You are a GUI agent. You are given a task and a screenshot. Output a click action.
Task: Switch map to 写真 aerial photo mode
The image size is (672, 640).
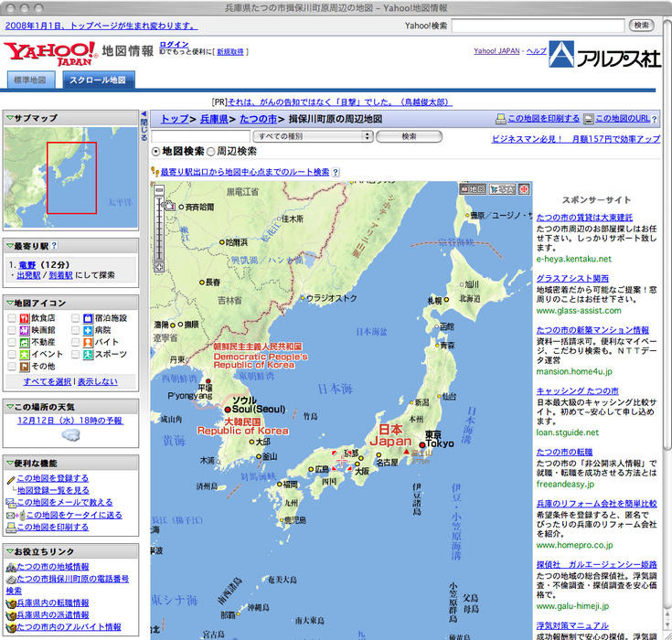502,189
